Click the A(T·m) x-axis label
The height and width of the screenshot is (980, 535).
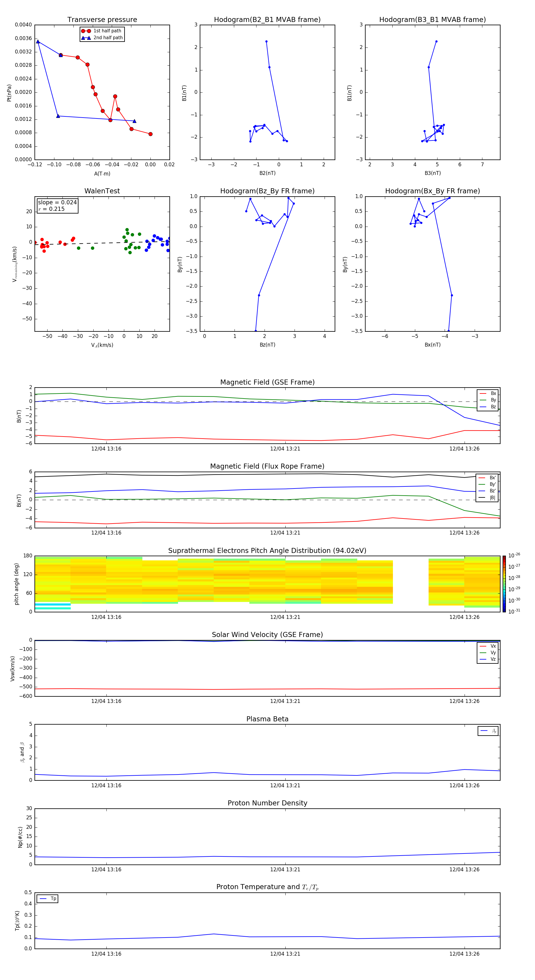(x=102, y=174)
